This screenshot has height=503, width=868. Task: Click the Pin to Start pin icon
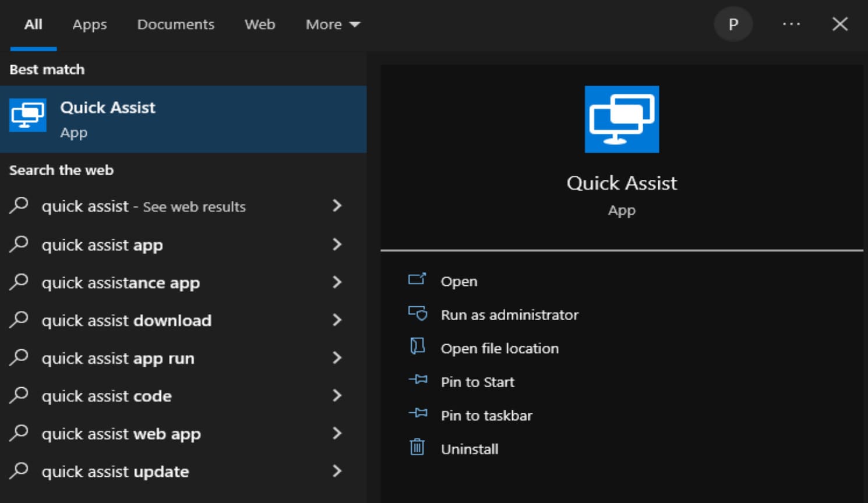[x=418, y=380]
